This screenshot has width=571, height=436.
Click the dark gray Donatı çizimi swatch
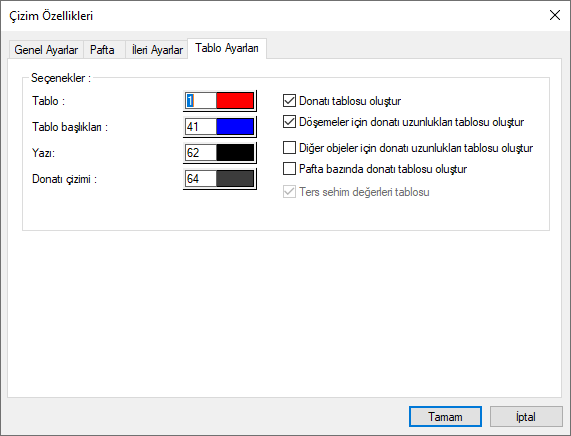[235, 179]
